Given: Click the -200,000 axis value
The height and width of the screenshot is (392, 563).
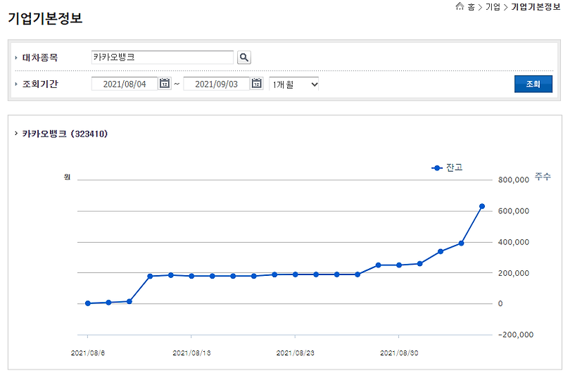Looking at the screenshot, I should coord(516,334).
